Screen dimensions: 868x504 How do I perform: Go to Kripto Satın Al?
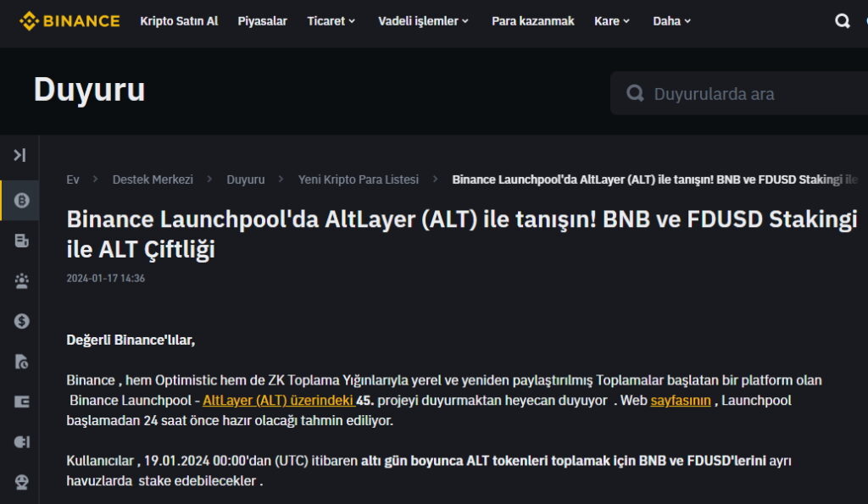[x=179, y=21]
